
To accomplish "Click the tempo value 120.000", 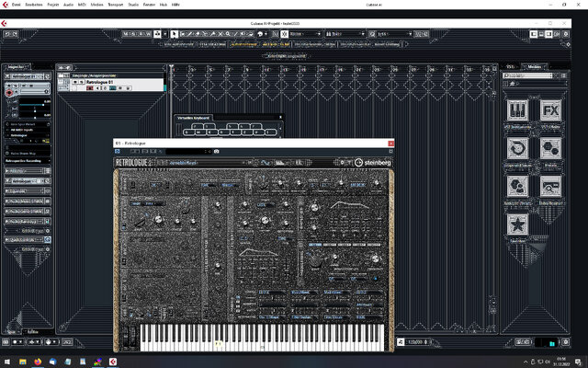I will coord(415,342).
